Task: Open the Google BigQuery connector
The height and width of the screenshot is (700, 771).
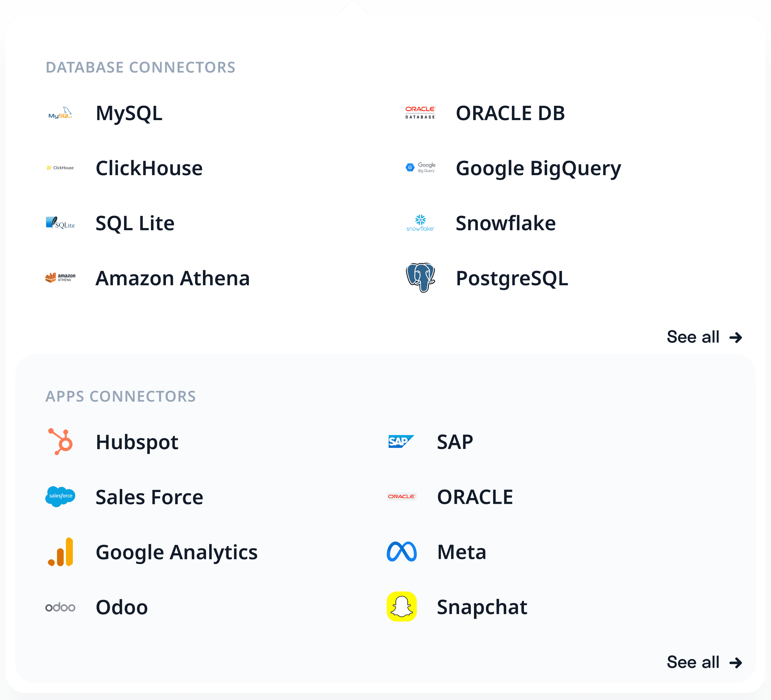Action: 538,168
